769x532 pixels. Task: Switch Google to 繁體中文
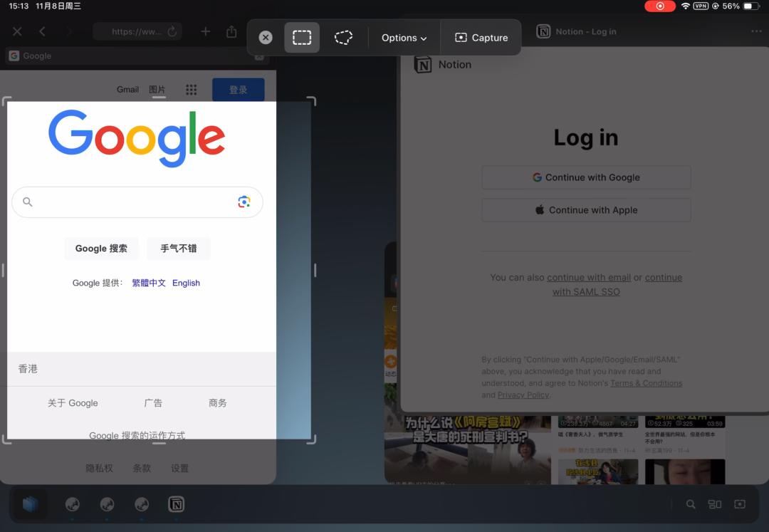[149, 283]
